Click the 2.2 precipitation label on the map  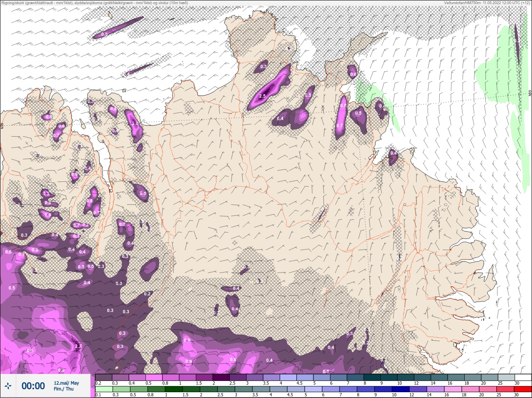(78, 346)
